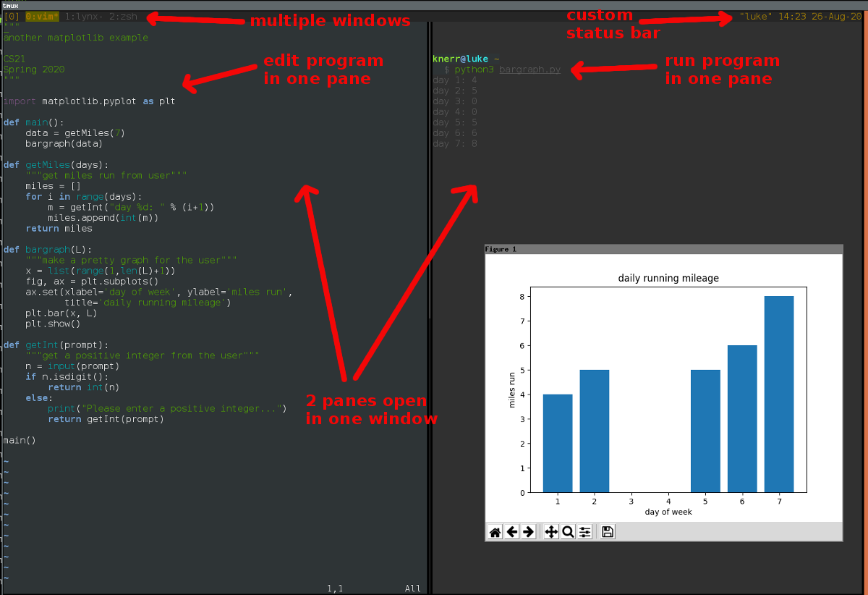Image resolution: width=868 pixels, height=595 pixels.
Task: Click the tallest bar for day 7
Action: [779, 394]
